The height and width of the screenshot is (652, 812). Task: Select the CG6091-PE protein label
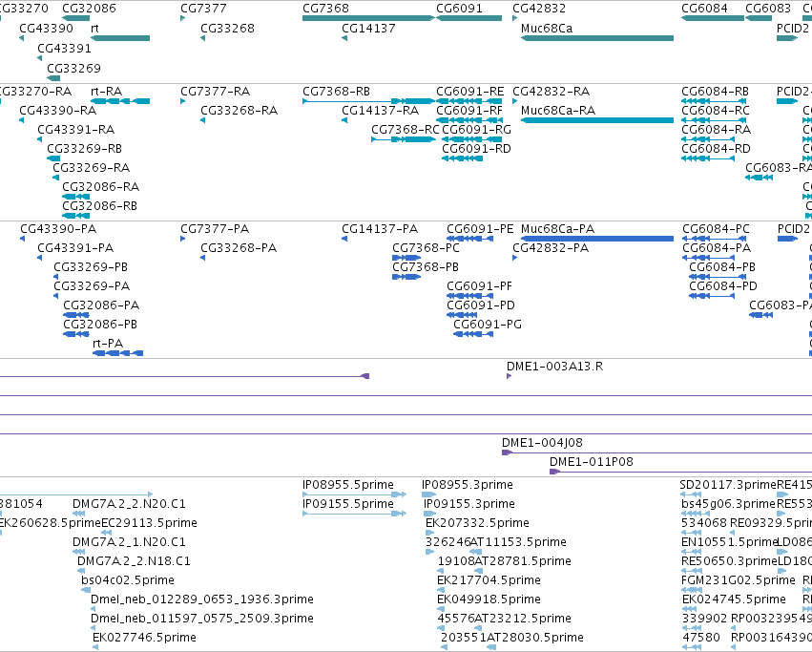coord(481,228)
